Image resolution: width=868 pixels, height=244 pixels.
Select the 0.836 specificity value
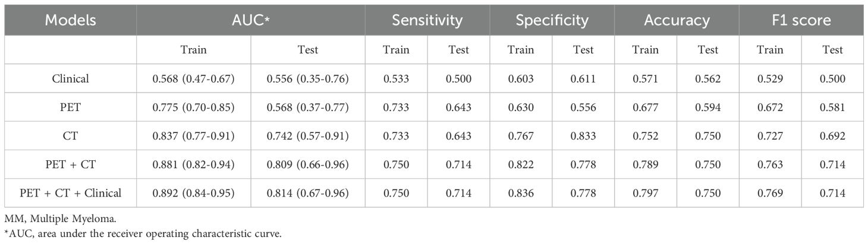coord(521,193)
